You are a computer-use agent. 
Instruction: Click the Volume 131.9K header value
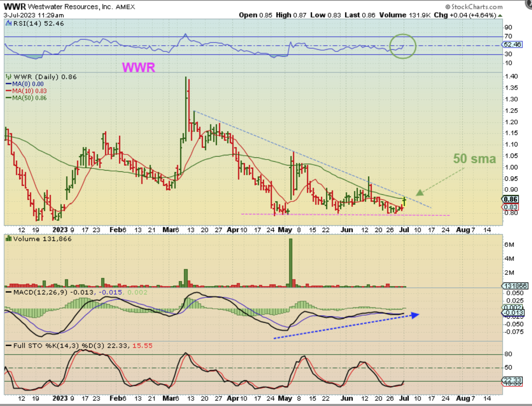tap(405, 15)
